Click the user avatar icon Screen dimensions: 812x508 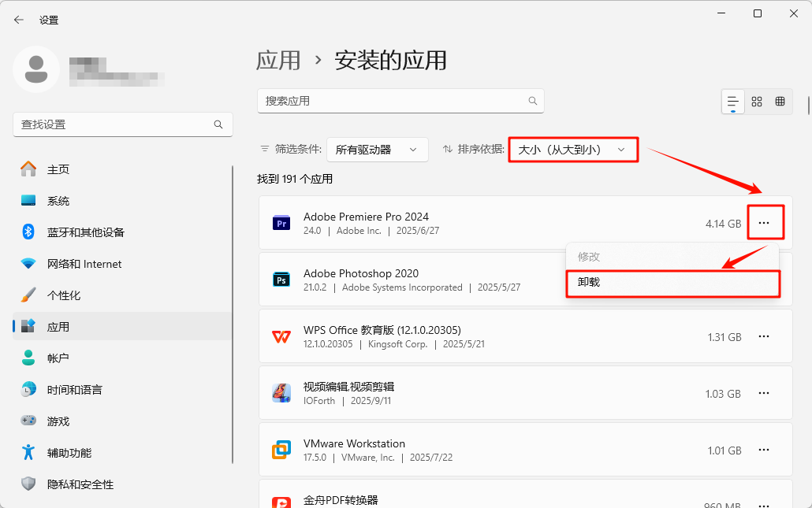[x=36, y=69]
